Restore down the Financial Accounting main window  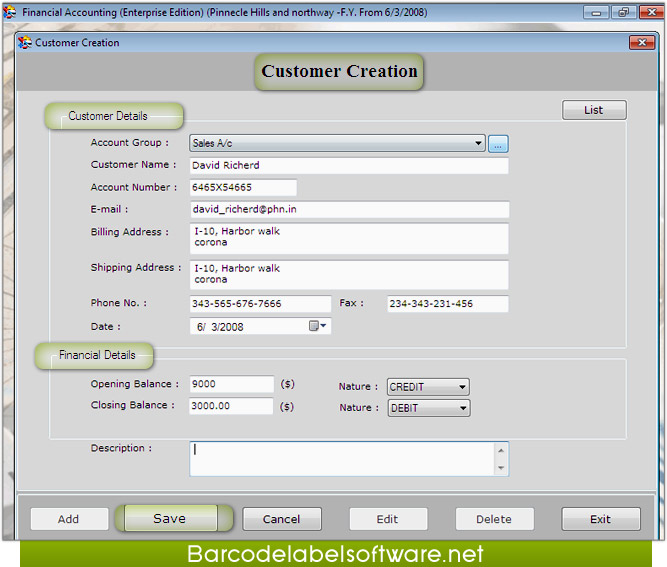[x=624, y=12]
